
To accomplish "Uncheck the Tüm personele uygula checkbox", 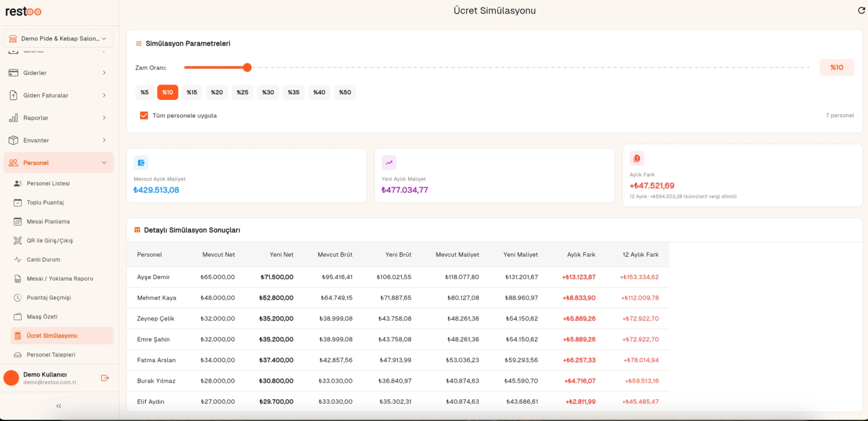I will (144, 115).
